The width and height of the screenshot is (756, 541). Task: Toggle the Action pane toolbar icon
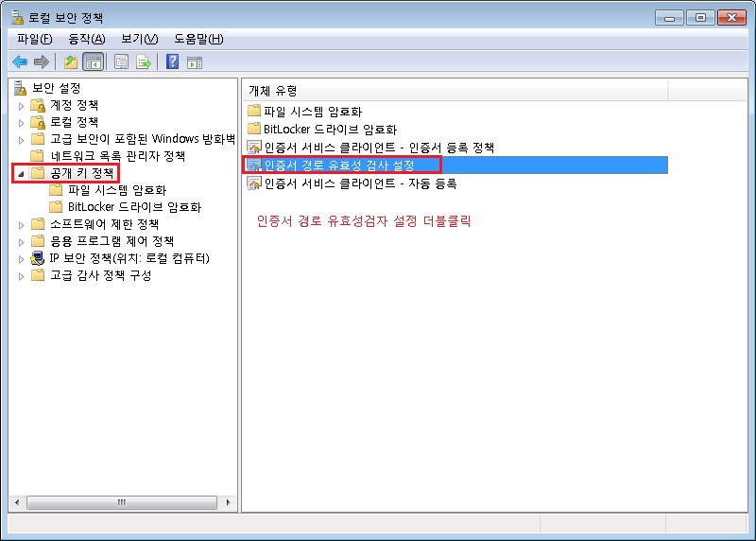(x=195, y=62)
